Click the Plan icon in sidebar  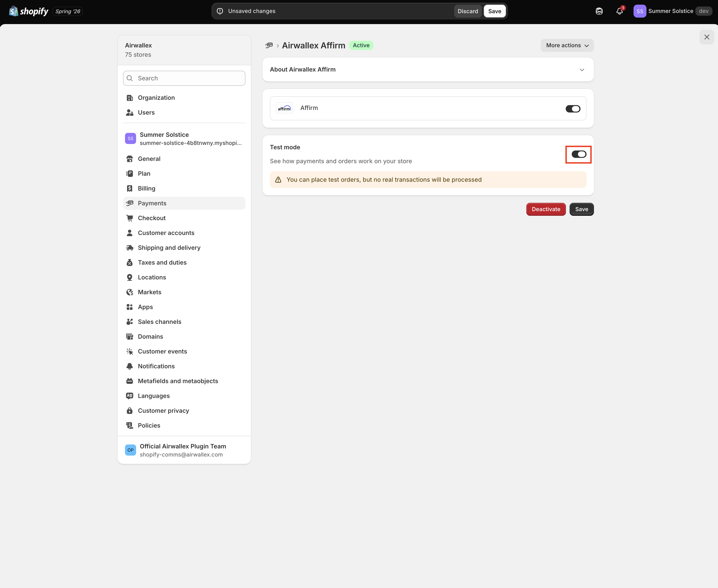(x=130, y=174)
